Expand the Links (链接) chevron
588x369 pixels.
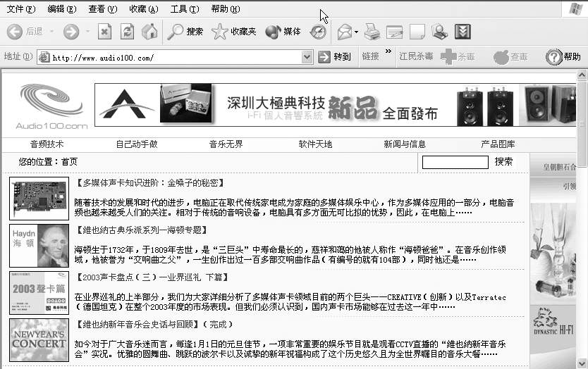pyautogui.click(x=388, y=51)
